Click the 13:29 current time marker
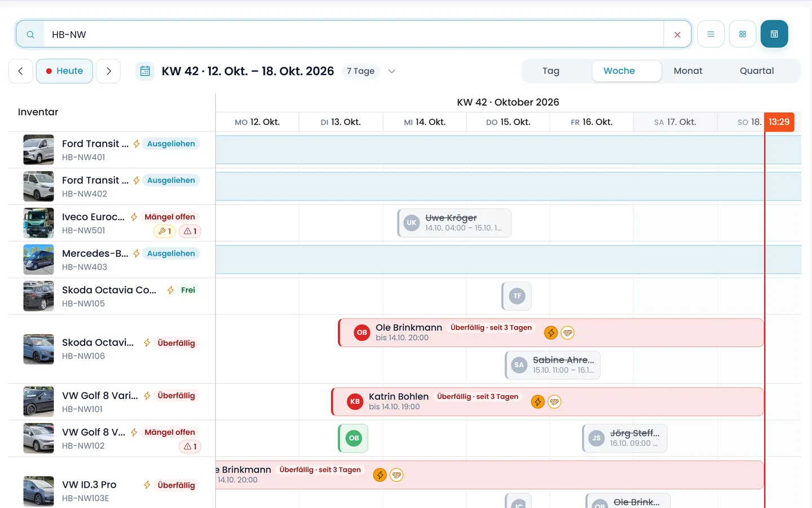Image resolution: width=812 pixels, height=508 pixels. coord(779,122)
